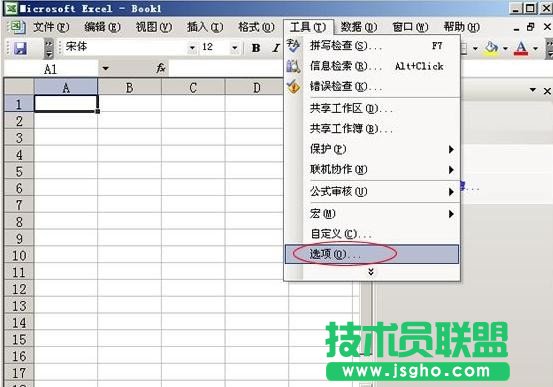Image resolution: width=553 pixels, height=387 pixels.
Task: Open the font color dropdown arrow
Action: pos(535,48)
